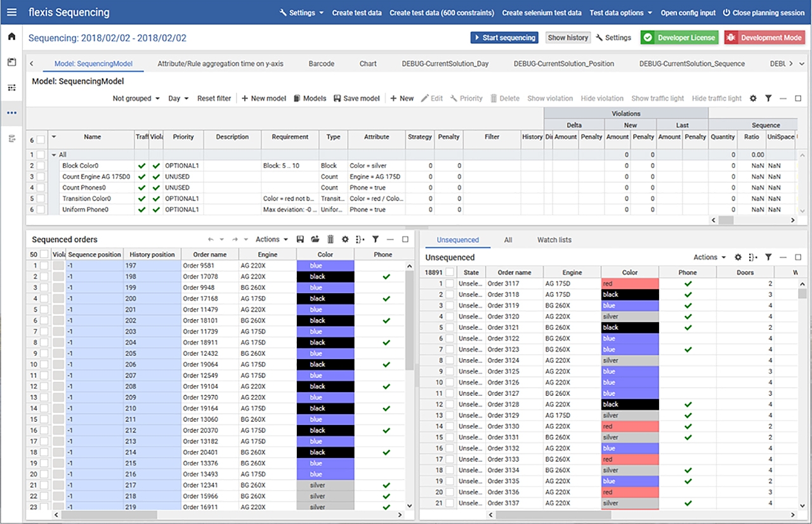Expand the Test data options dropdown
Screen dimensions: 812x524
[x=620, y=13]
